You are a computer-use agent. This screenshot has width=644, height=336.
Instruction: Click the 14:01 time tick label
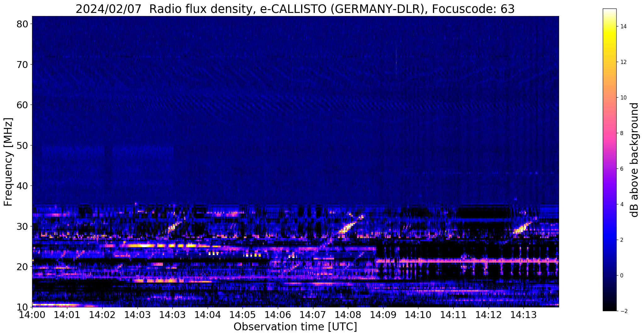click(x=67, y=315)
